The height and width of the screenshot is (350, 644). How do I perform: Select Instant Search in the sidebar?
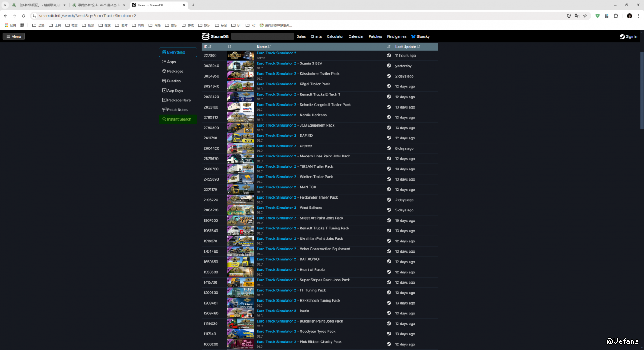(x=179, y=119)
